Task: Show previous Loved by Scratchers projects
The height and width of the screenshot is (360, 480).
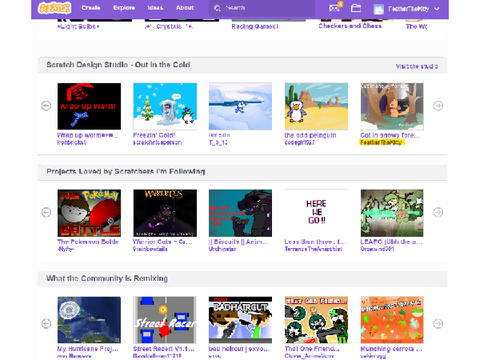Action: [x=46, y=212]
